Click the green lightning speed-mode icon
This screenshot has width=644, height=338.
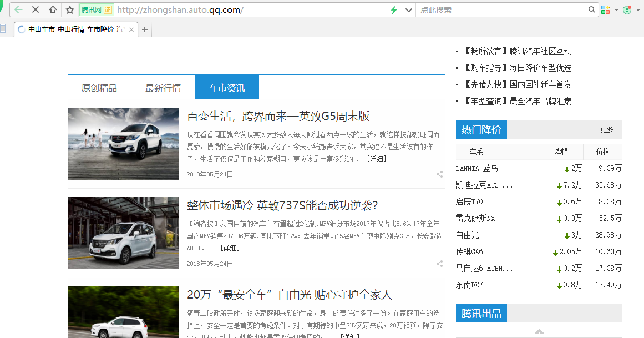point(394,10)
